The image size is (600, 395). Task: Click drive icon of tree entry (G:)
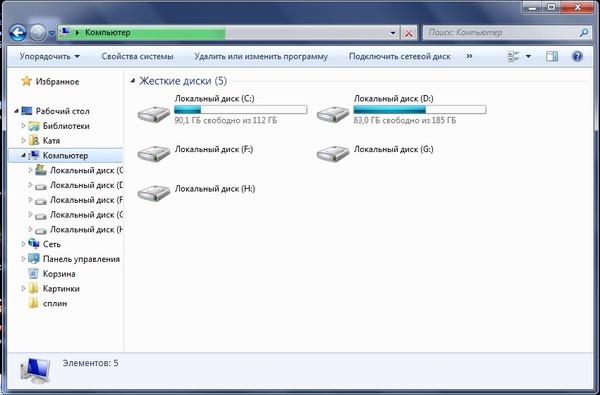[x=41, y=216]
